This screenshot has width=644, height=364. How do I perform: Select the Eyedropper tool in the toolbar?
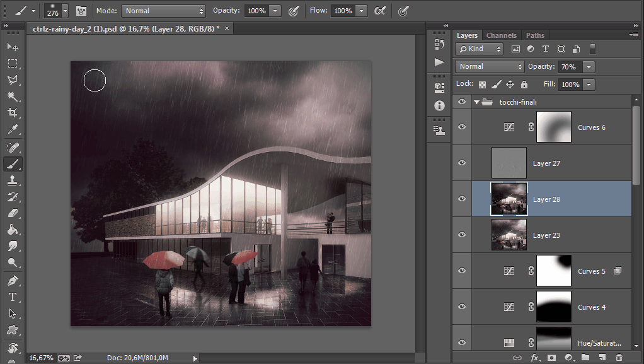(13, 130)
